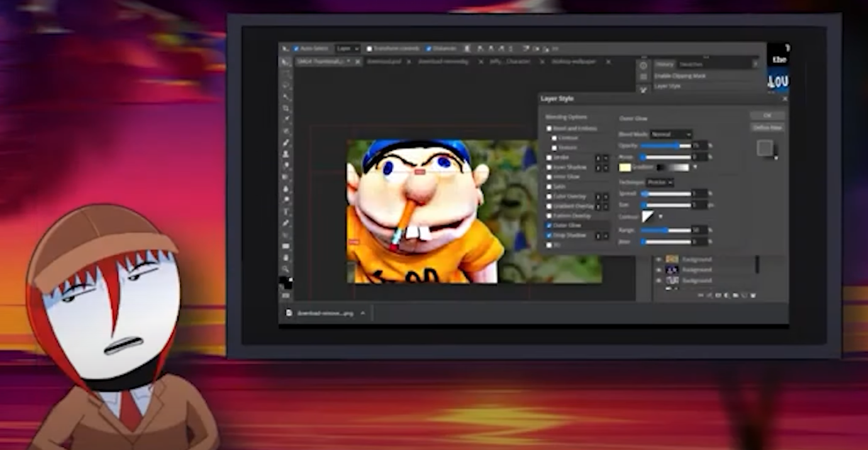Open Blending Options in Layer Style
Viewport: 868px width, 450px height.
coord(566,117)
